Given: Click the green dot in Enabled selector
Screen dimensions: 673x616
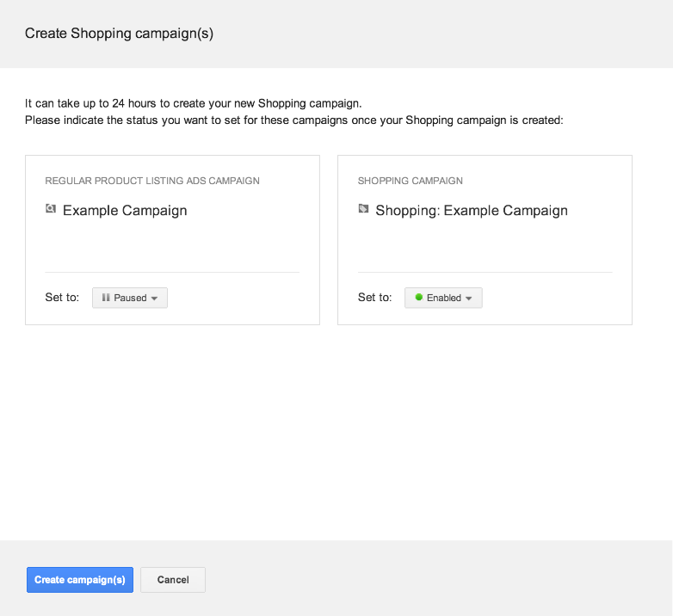Looking at the screenshot, I should tap(418, 298).
